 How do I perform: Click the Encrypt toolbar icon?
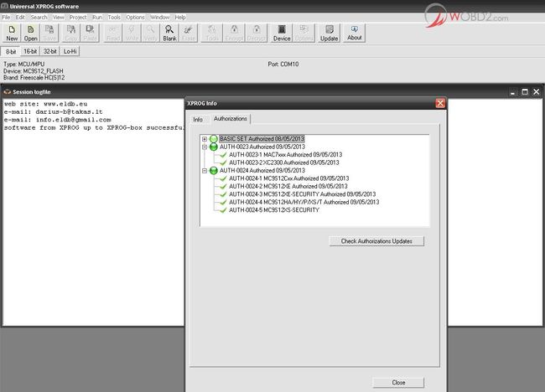click(234, 33)
